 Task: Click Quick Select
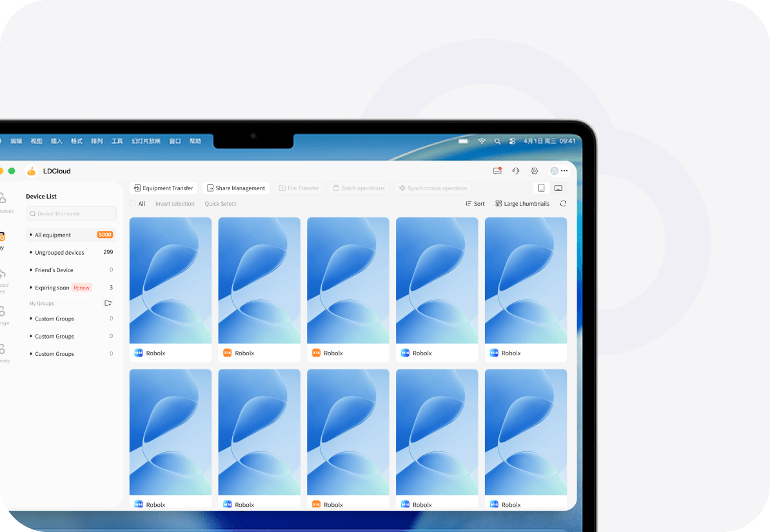click(x=221, y=203)
